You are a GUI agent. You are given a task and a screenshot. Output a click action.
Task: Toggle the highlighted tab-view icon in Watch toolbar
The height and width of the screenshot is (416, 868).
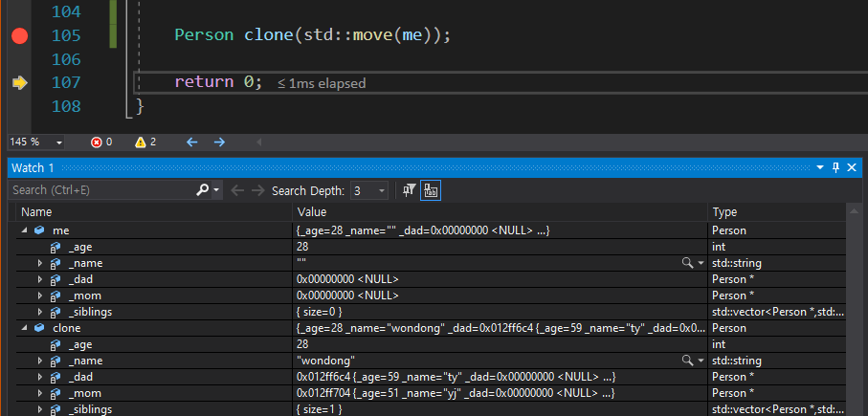point(430,190)
